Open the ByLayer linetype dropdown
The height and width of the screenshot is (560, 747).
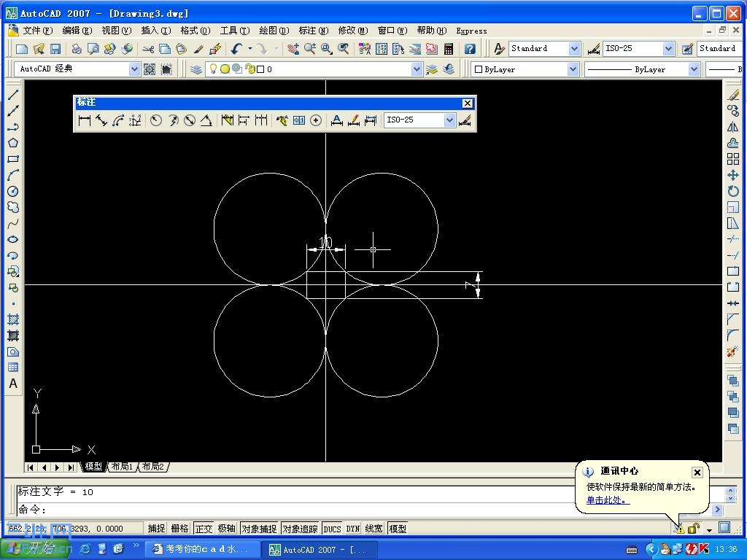(x=694, y=69)
